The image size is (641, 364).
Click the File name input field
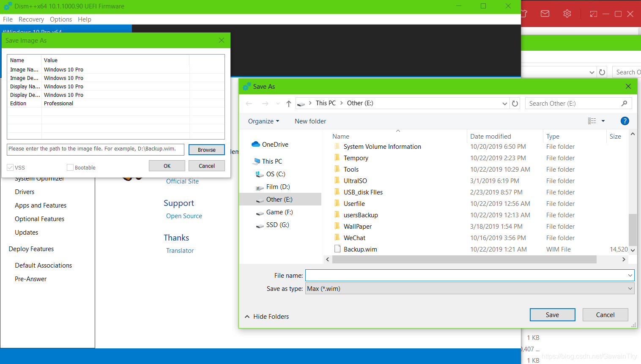pos(466,275)
